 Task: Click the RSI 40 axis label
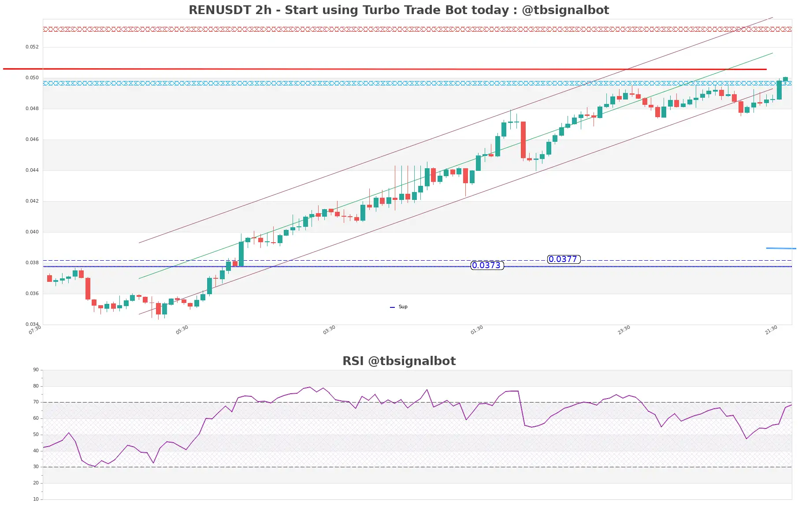[36, 451]
